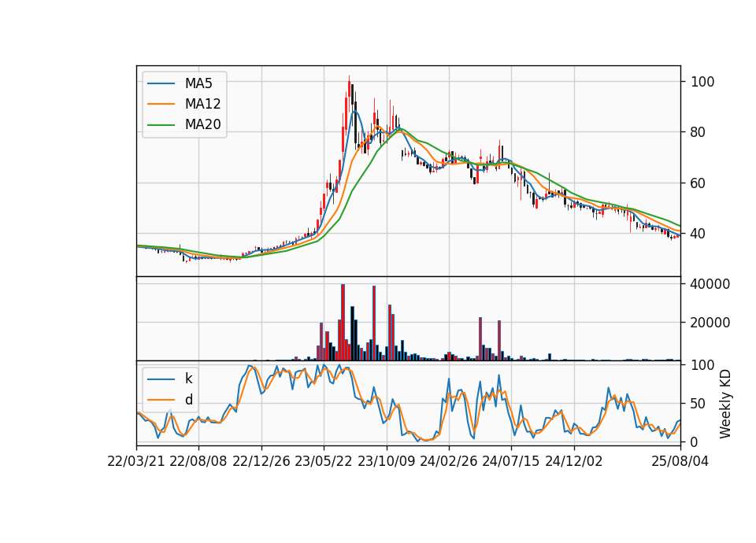Click the 50 KD axis value
756x543 pixels.
698,403
